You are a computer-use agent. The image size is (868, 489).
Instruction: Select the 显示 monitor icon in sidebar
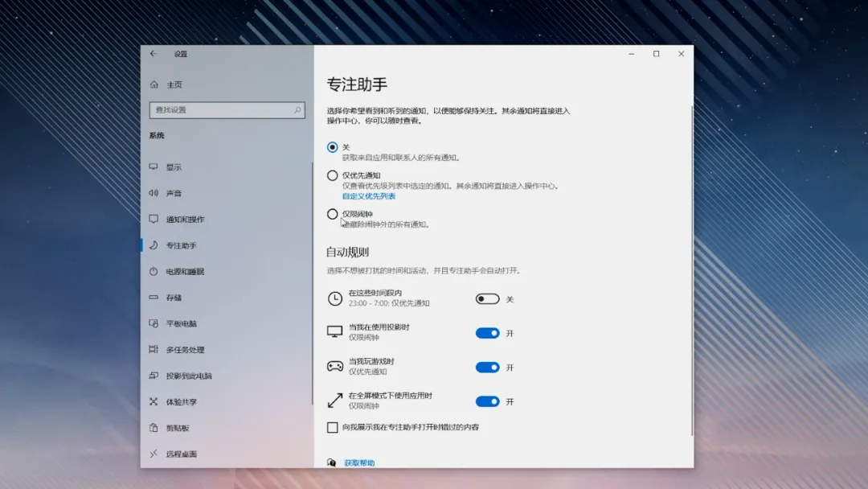pyautogui.click(x=154, y=166)
